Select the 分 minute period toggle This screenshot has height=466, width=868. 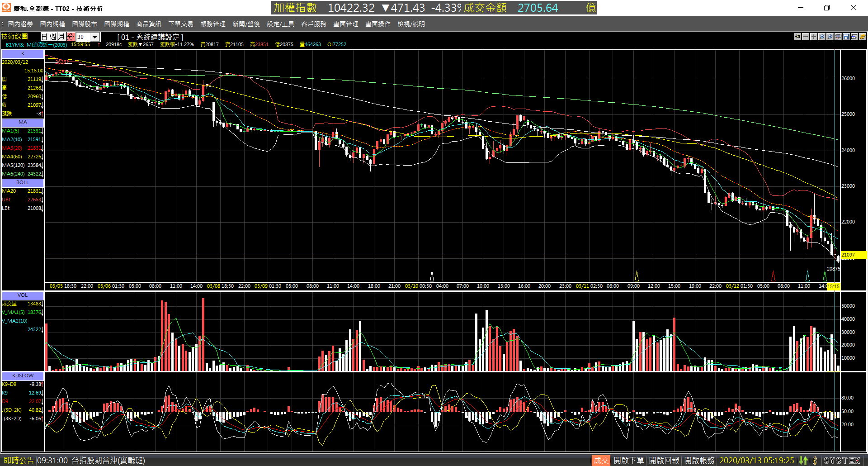(x=71, y=37)
